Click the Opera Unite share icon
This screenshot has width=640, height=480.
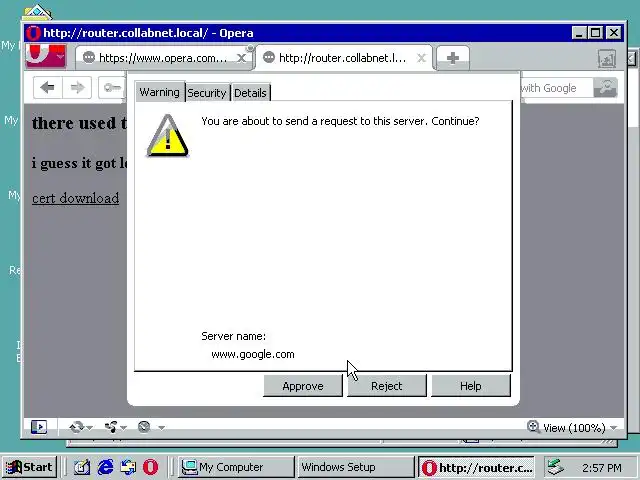(111, 427)
